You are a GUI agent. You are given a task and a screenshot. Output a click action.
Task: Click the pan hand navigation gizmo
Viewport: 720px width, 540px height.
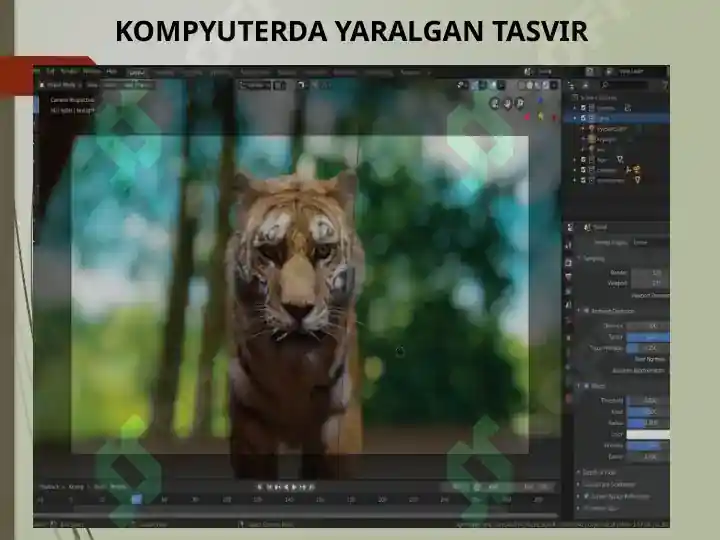coord(507,103)
